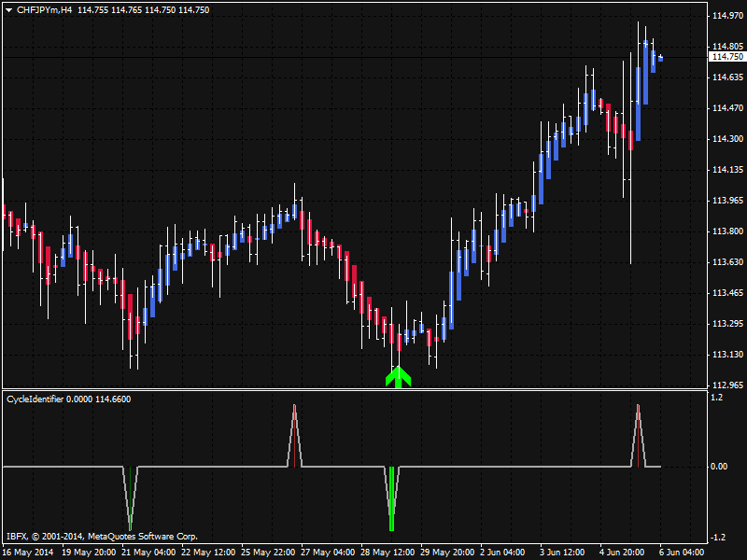
Task: Click the 28 May 12:00 time label
Action: coord(390,551)
